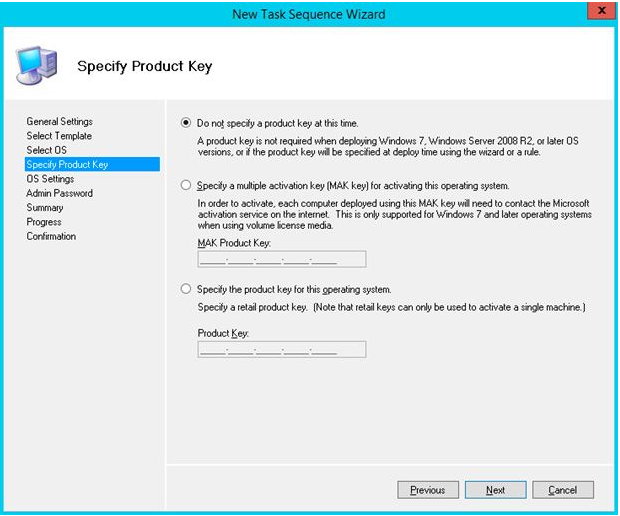Close the New Task Sequence Wizard window
Viewport: 620px width, 516px height.
click(601, 11)
